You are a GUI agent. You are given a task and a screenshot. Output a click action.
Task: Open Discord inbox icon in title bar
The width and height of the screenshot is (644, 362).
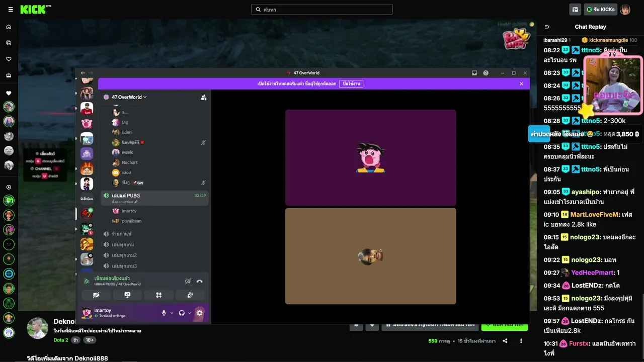point(474,73)
